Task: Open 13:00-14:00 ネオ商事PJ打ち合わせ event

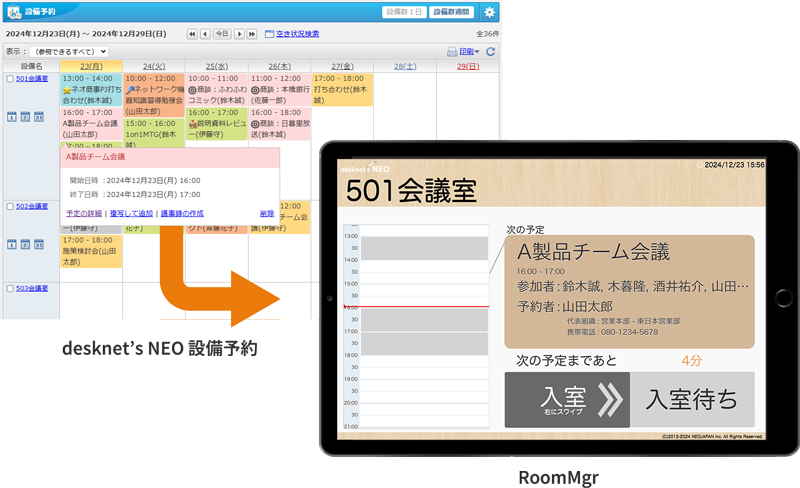Action: coord(91,89)
